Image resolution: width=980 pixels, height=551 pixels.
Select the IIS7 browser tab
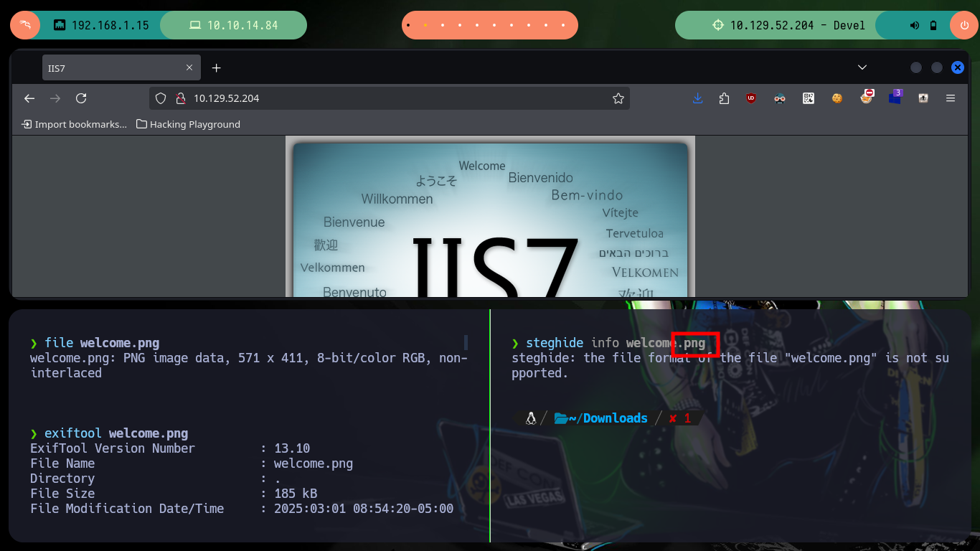[x=111, y=68]
